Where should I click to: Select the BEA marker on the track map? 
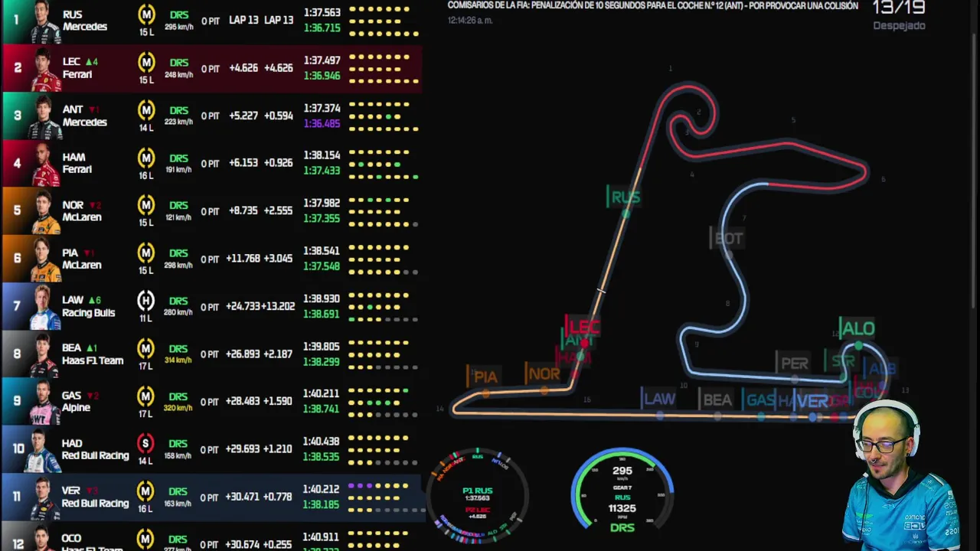pos(717,399)
